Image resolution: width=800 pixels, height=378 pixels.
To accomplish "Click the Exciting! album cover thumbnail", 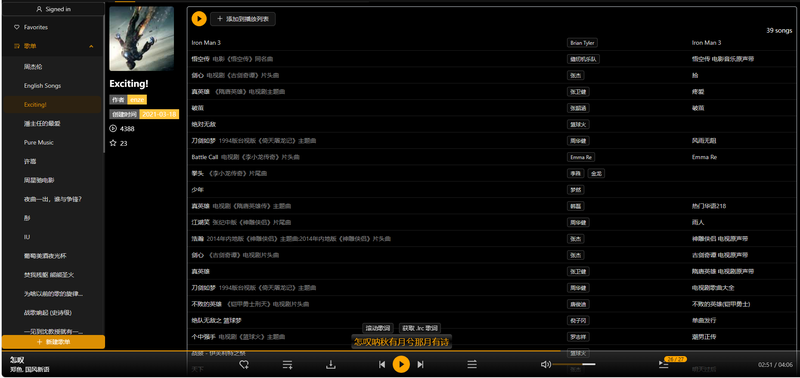I will 141,38.
